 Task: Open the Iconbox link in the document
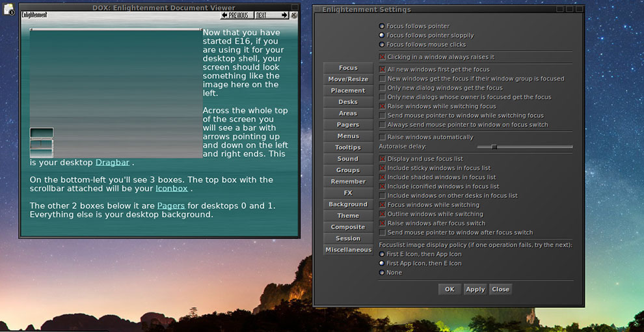click(x=172, y=189)
